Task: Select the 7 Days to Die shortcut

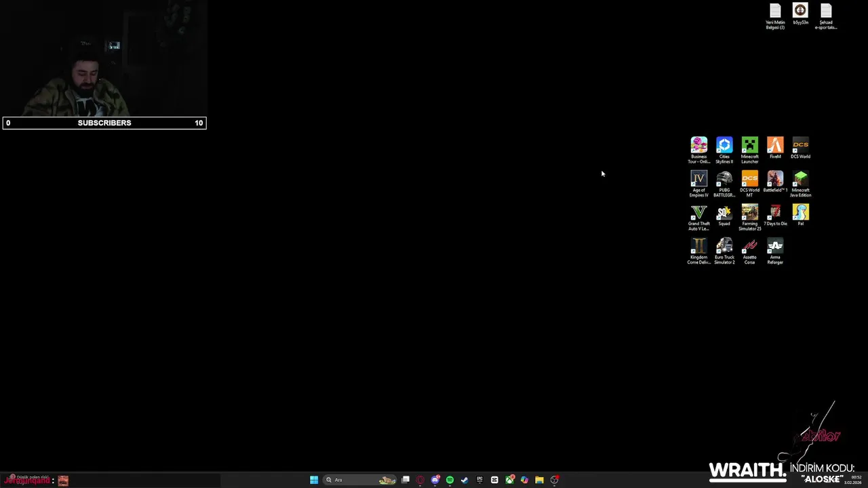Action: [x=775, y=216]
